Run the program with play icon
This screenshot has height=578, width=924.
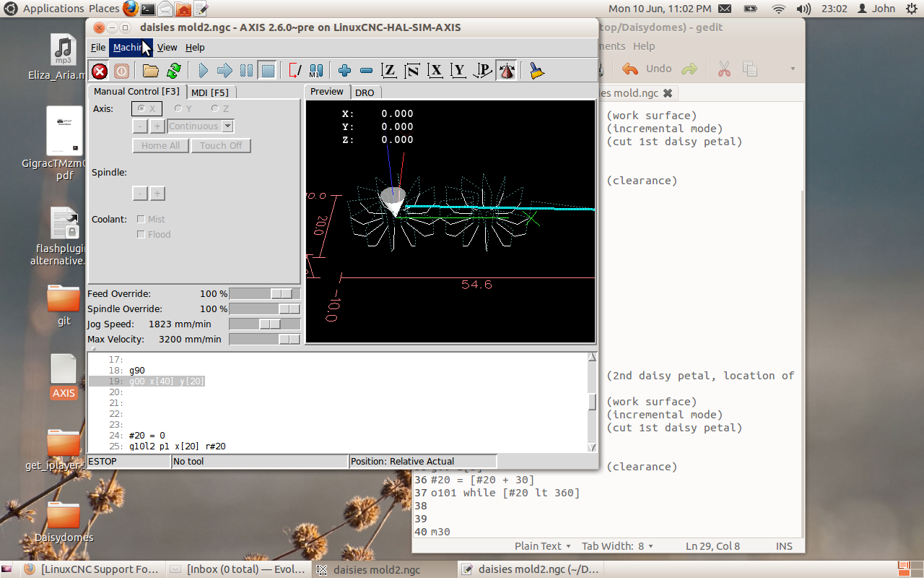click(x=204, y=71)
